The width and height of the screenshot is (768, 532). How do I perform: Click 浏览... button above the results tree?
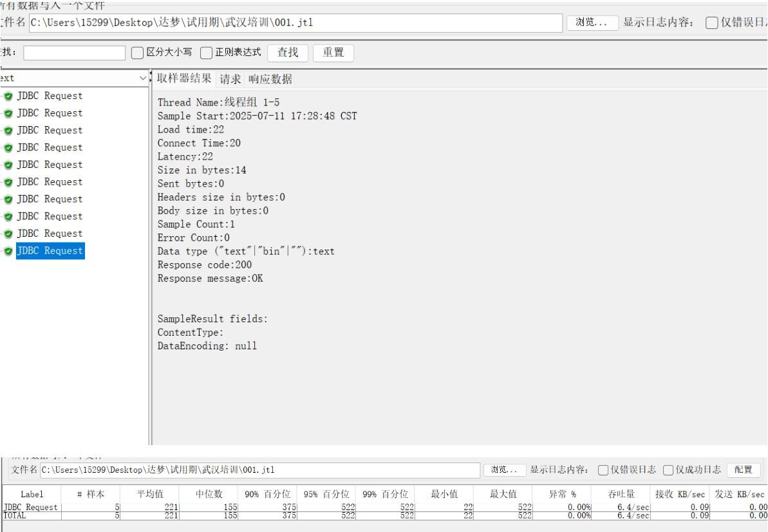point(592,23)
